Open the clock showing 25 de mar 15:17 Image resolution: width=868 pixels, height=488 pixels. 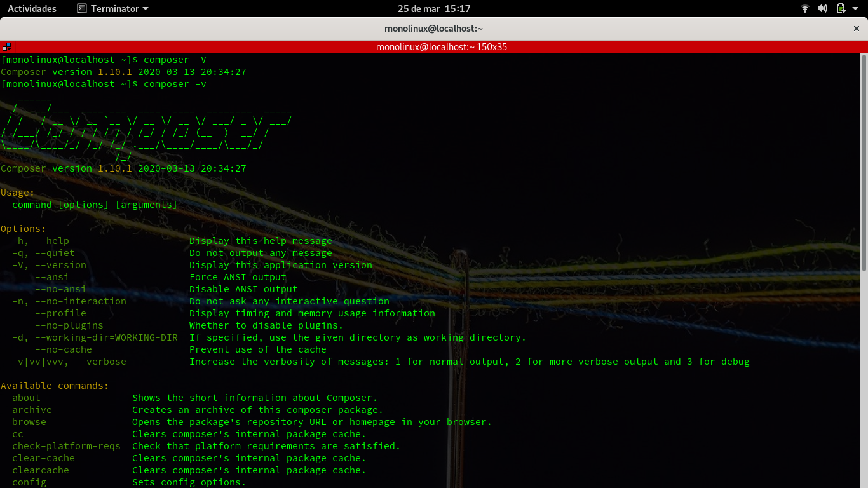click(x=434, y=9)
